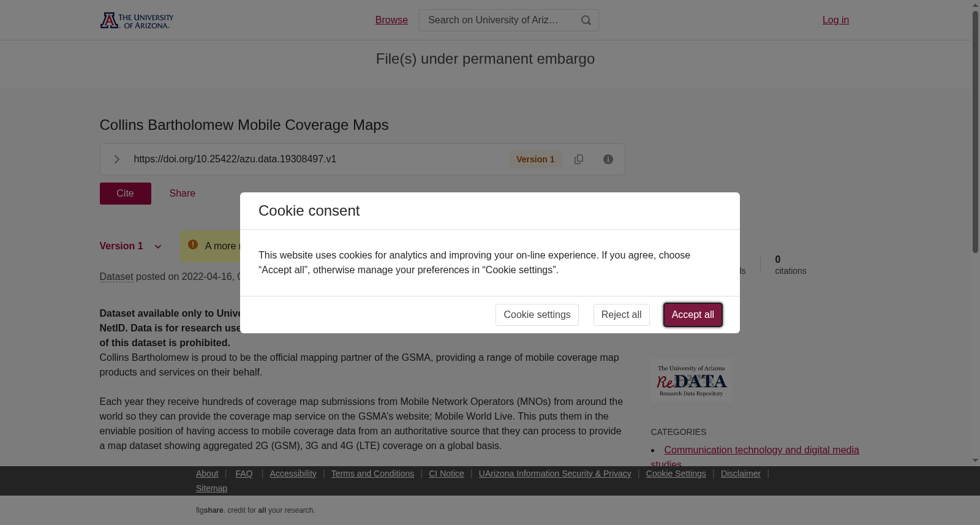980x525 pixels.
Task: Open the Sitemap footer link
Action: click(211, 488)
